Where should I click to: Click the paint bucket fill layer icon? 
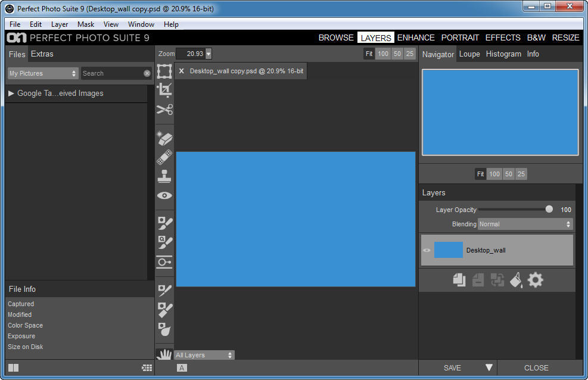[x=516, y=280]
